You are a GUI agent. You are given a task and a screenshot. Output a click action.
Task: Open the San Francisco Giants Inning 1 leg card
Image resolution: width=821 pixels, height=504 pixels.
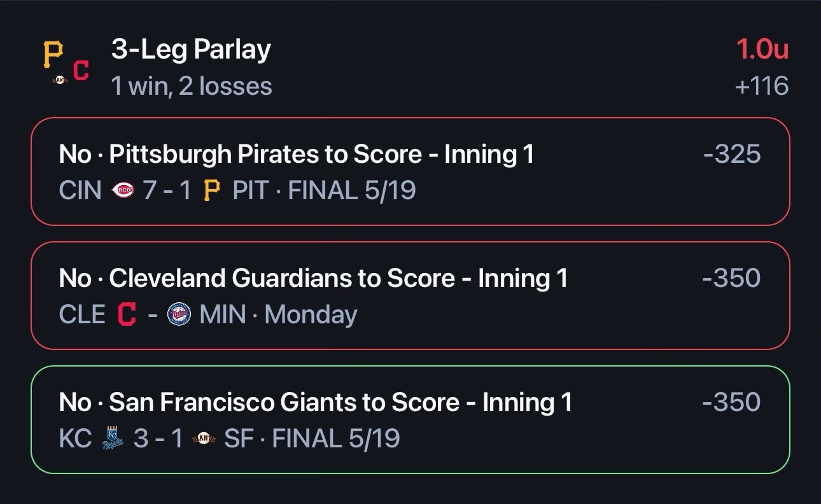410,420
